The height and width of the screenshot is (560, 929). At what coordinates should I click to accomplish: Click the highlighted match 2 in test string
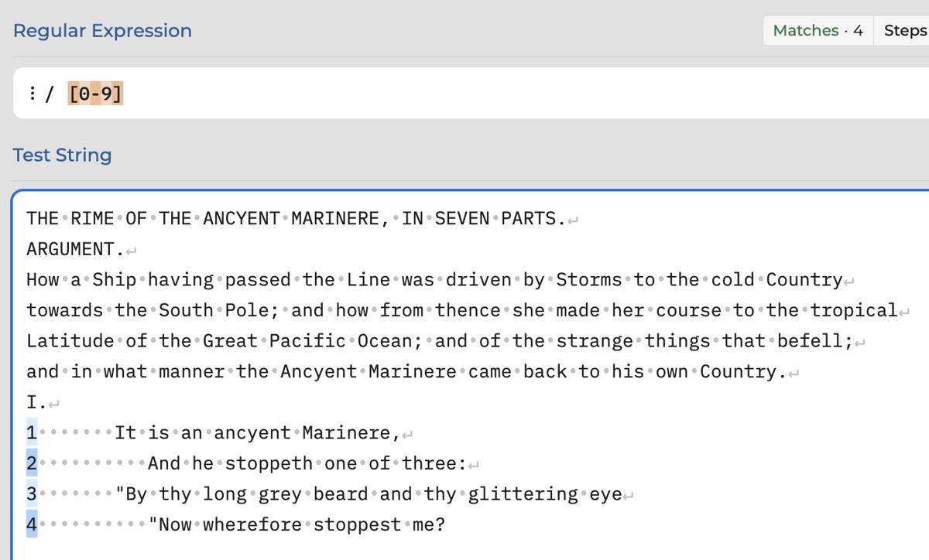coord(32,463)
